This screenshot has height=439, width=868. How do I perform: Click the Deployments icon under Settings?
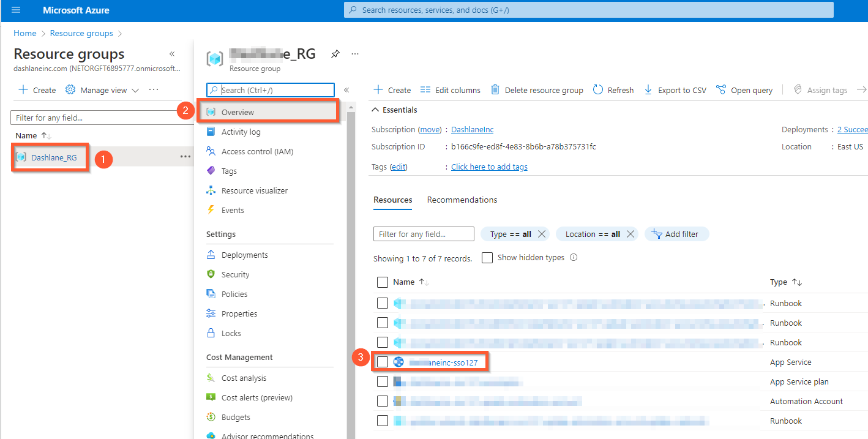tap(211, 255)
